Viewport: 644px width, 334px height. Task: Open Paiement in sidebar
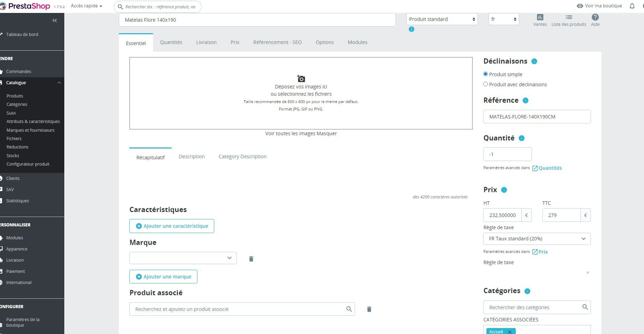(x=15, y=271)
